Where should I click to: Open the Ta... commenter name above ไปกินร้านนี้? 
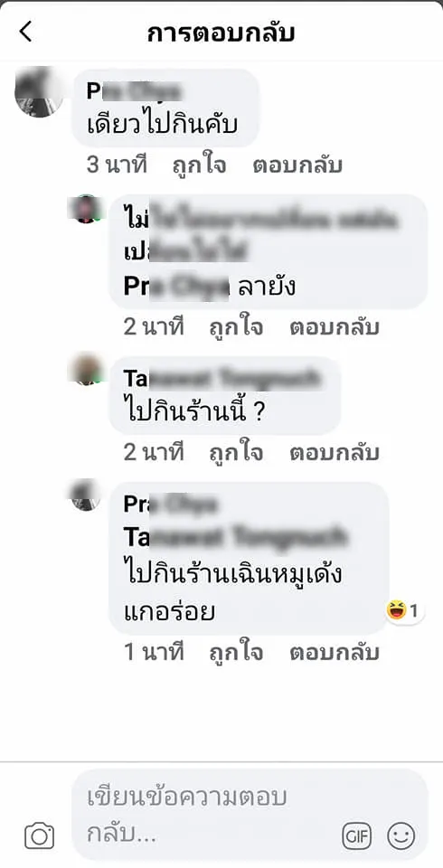[222, 379]
